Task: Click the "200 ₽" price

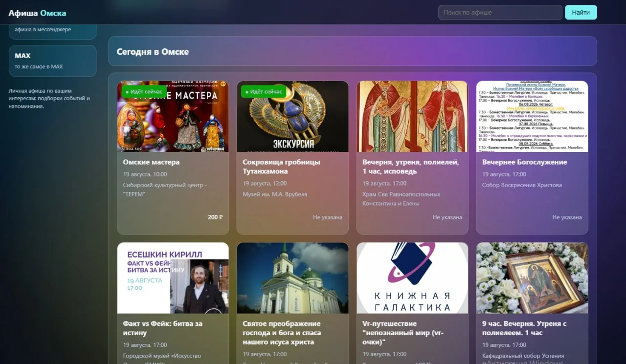Action: point(215,217)
